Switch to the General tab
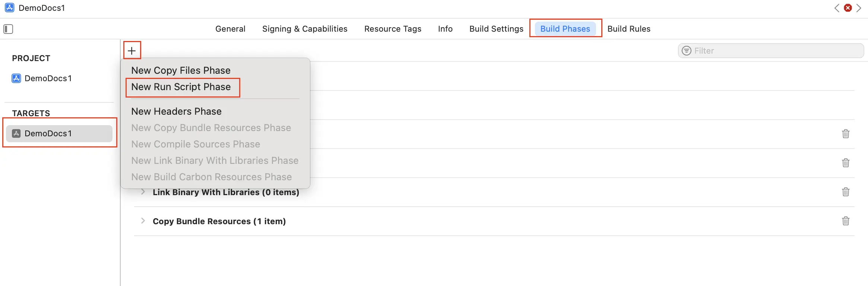 pos(230,29)
